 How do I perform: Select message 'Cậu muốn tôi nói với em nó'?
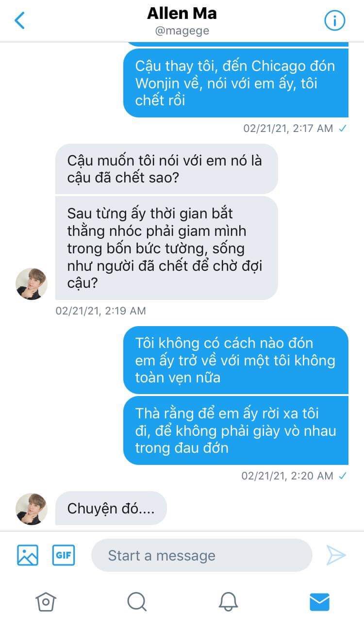click(166, 169)
